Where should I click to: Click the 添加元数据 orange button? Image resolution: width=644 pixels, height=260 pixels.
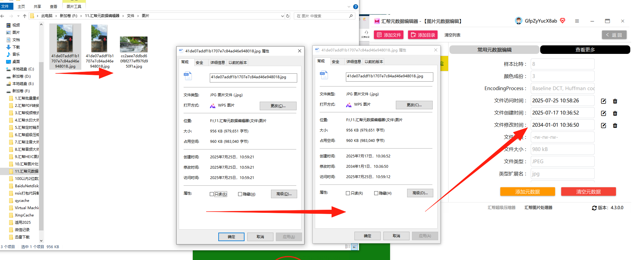pos(527,192)
